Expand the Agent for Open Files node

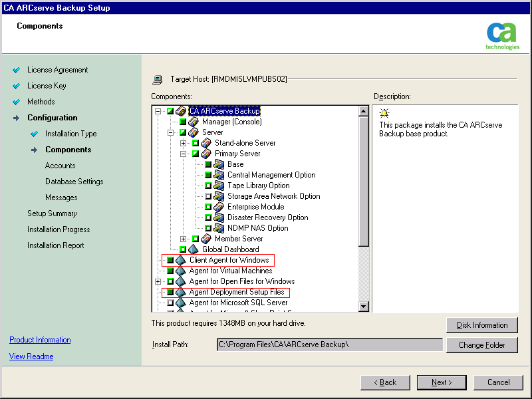click(158, 281)
